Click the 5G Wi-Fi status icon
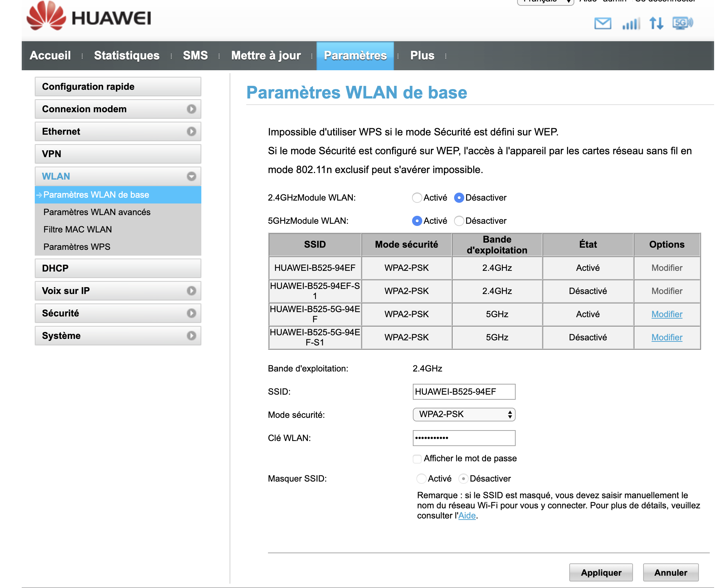The height and width of the screenshot is (588, 717). tap(682, 23)
